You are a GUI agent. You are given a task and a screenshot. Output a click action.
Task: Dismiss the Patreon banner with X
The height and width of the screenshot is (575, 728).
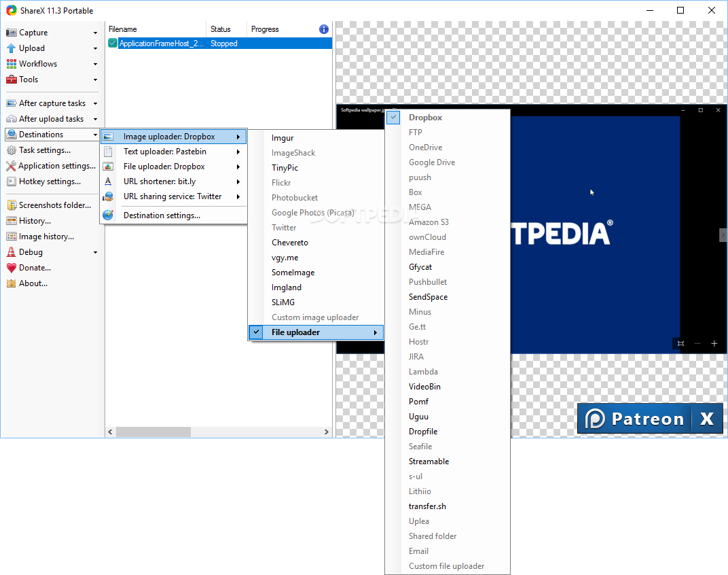click(707, 419)
